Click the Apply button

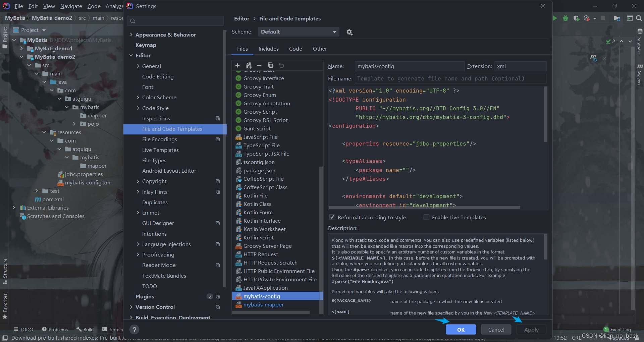[x=531, y=330]
